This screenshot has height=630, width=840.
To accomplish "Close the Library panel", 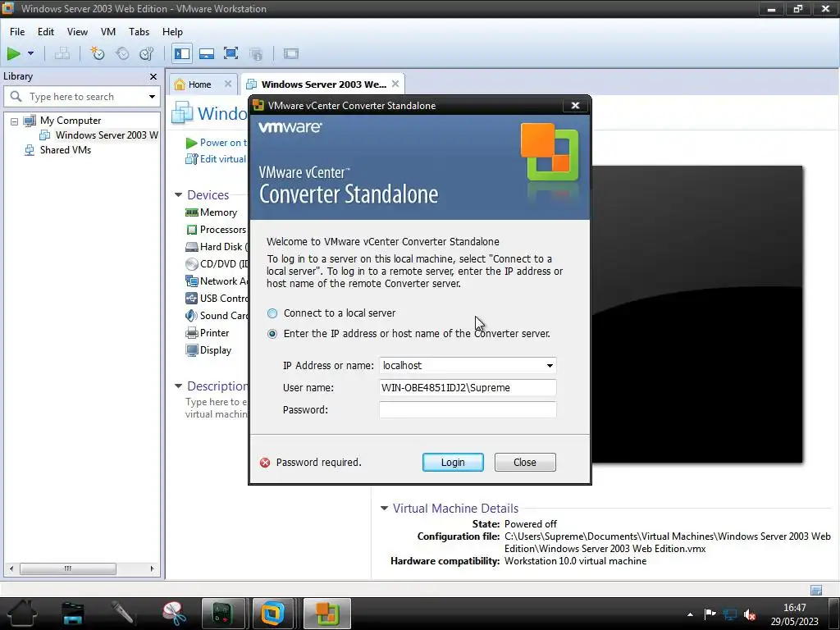I will 153,76.
